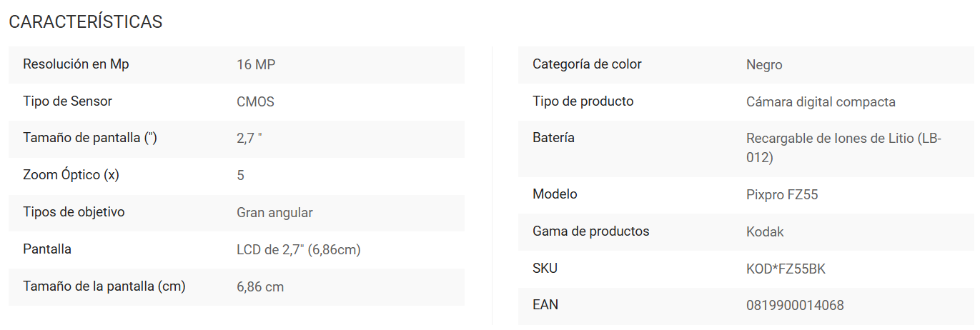Click the Cámara digital compacta value
Image resolution: width=980 pixels, height=330 pixels.
[821, 102]
